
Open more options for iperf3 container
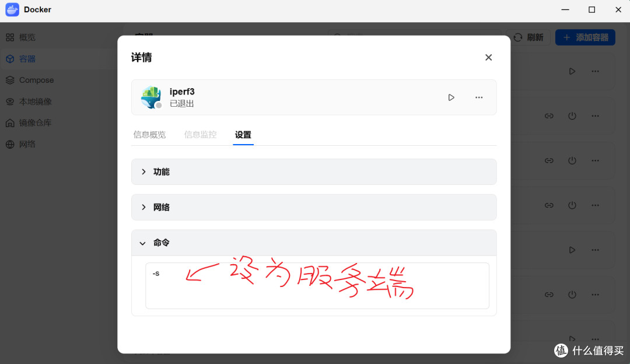(x=479, y=97)
